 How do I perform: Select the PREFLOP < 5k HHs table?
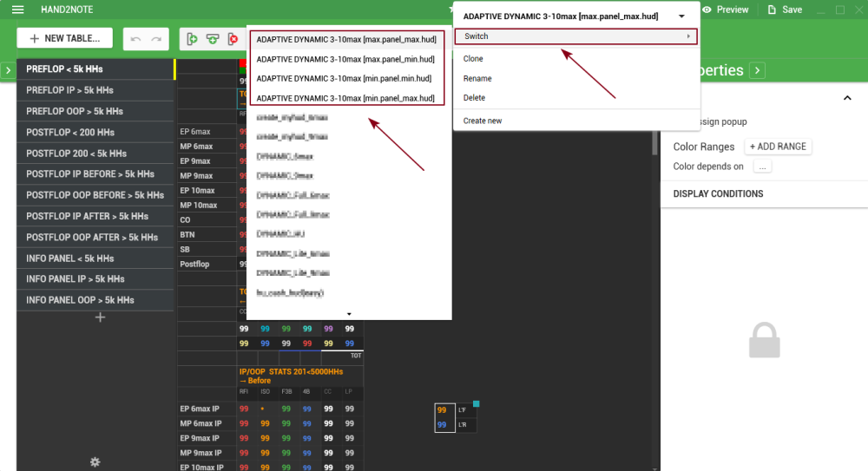click(95, 69)
